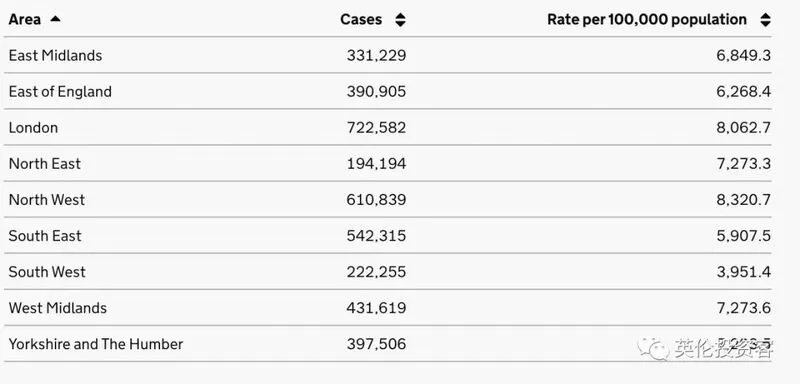This screenshot has width=800, height=384.
Task: Select Rate per 100,000 population header
Action: pos(647,20)
